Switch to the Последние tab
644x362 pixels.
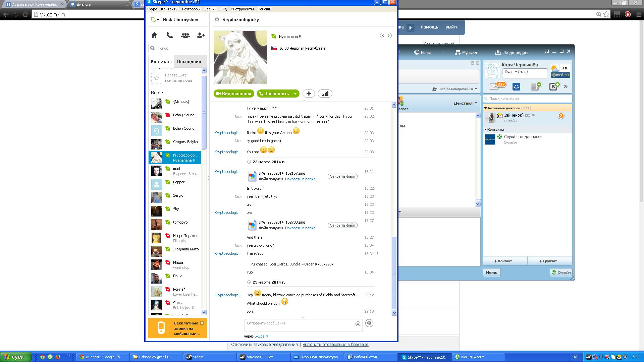pos(189,62)
